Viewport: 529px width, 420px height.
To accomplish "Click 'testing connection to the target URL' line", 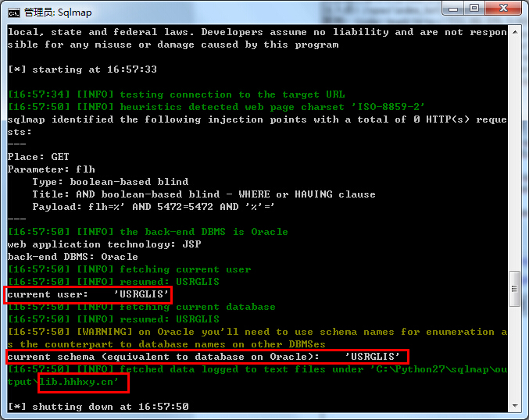I will click(176, 94).
